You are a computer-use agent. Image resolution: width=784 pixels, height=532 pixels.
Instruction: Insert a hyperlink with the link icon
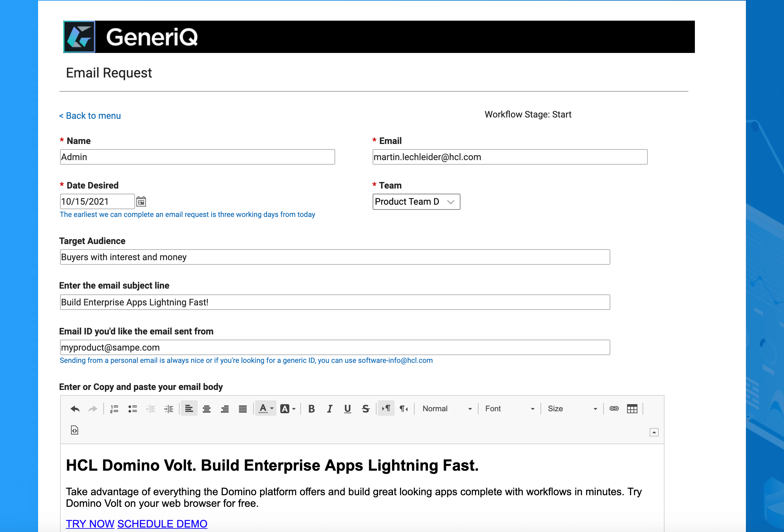click(614, 409)
